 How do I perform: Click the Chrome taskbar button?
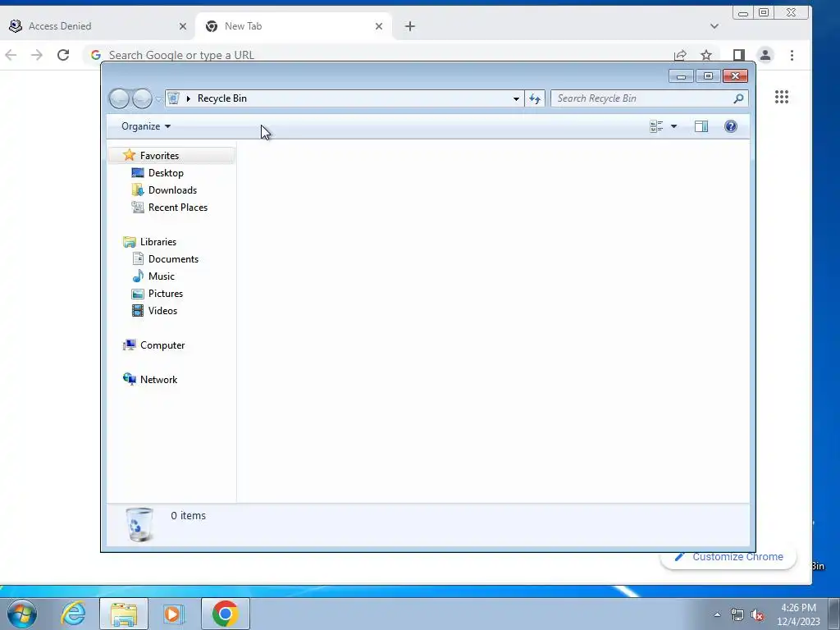coord(226,614)
